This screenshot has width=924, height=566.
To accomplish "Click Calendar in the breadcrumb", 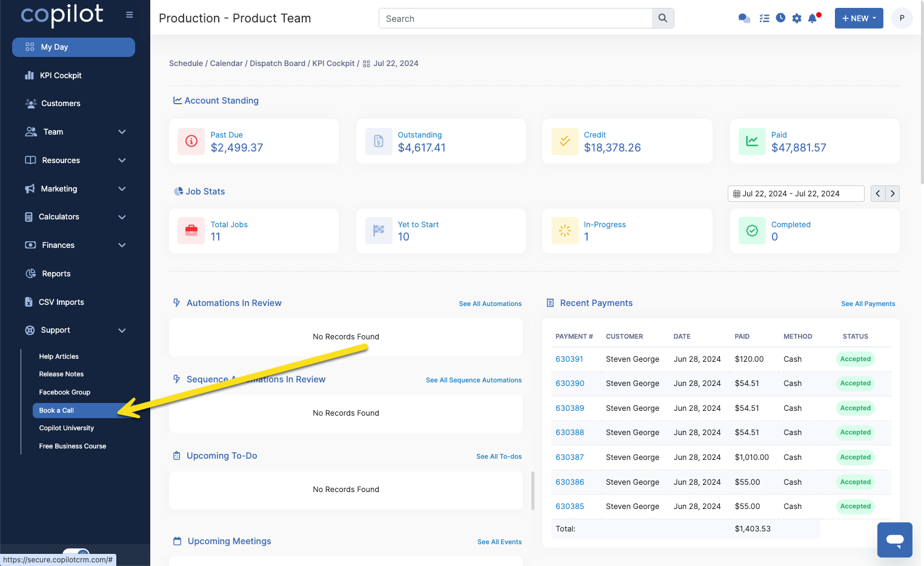I will [x=226, y=64].
